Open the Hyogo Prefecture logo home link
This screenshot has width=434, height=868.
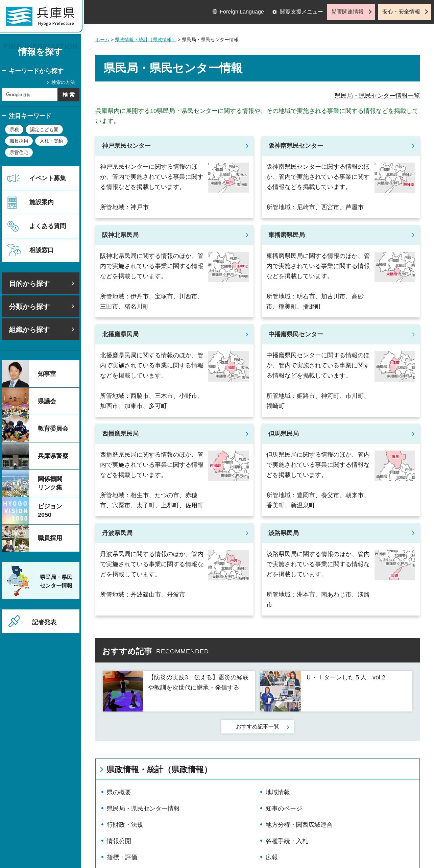(40, 16)
